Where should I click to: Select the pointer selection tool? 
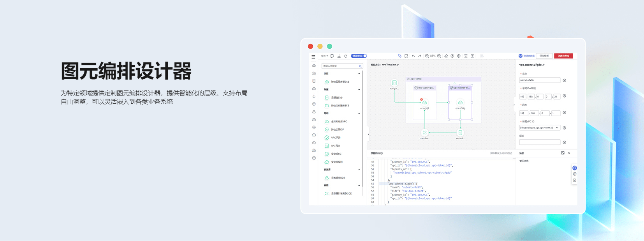pos(399,56)
